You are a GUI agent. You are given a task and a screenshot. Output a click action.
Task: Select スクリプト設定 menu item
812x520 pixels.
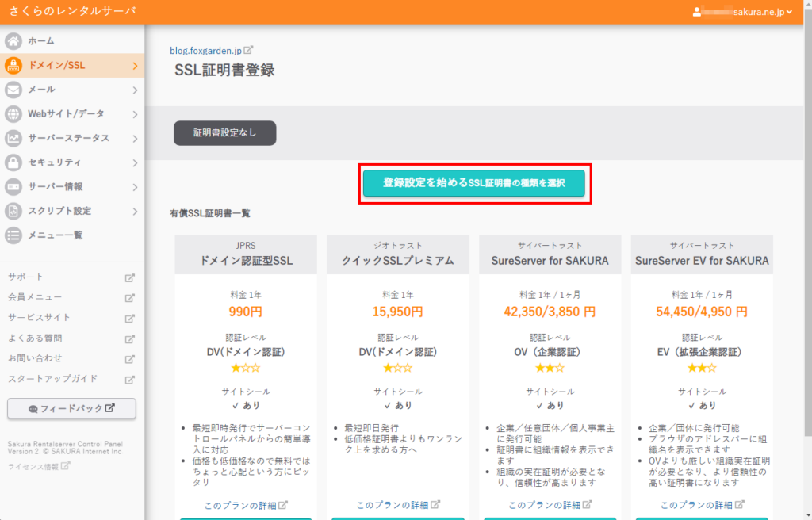pyautogui.click(x=72, y=211)
